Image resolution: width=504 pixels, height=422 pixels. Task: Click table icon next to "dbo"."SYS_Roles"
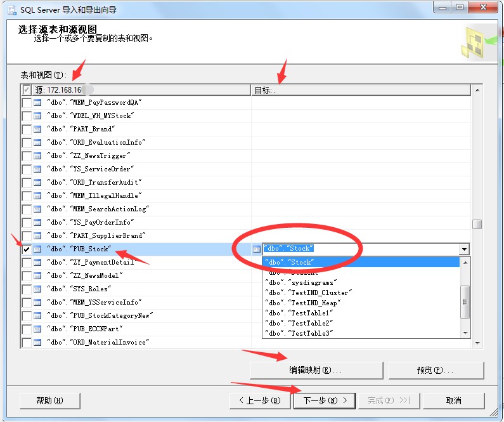37,289
